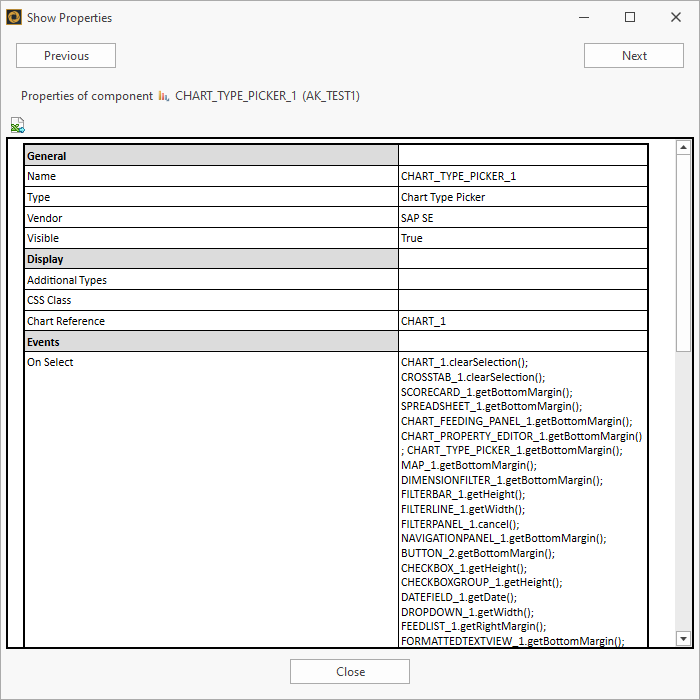Screen dimensions: 700x700
Task: Click the Events section header
Action: click(x=211, y=342)
